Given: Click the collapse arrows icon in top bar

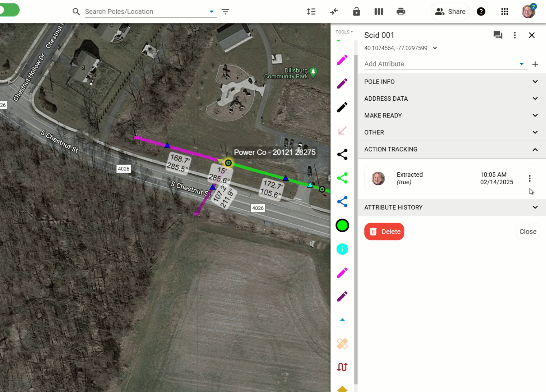Looking at the screenshot, I should coord(334,12).
